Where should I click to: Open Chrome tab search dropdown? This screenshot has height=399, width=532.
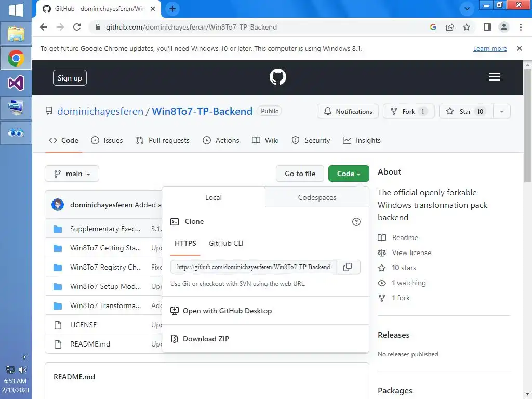(x=467, y=9)
